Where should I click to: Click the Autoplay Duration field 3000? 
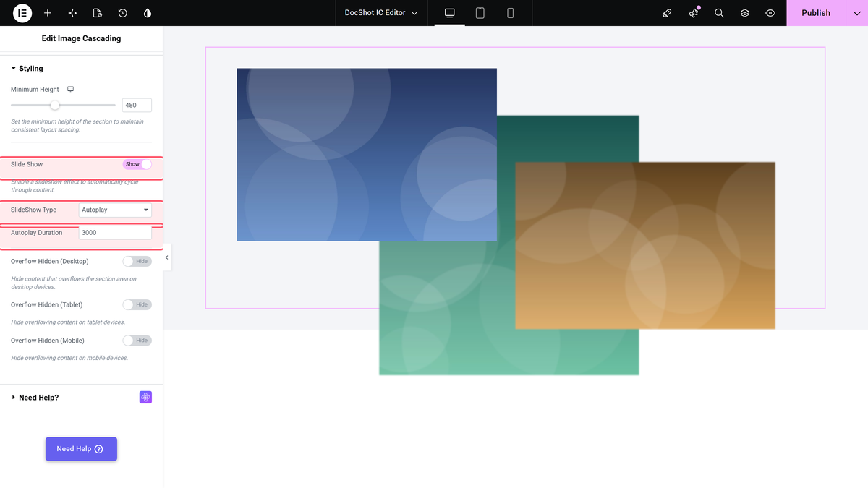click(x=115, y=233)
